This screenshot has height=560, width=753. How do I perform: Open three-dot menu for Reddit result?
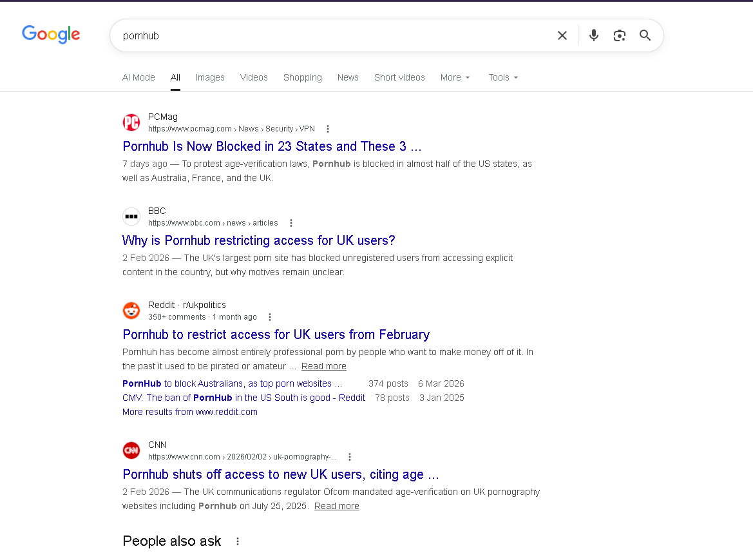coord(270,317)
